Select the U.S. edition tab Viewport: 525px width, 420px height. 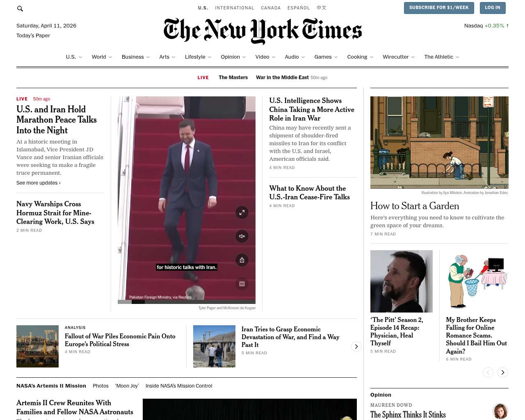pos(203,8)
